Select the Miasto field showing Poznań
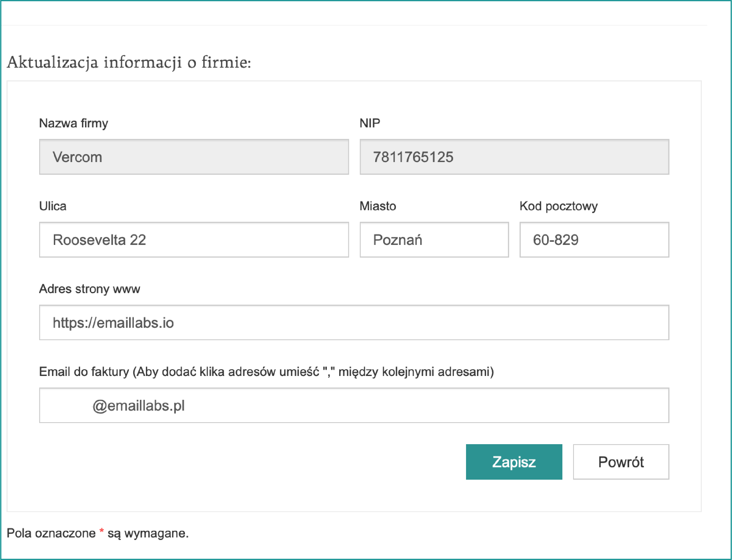 (434, 240)
